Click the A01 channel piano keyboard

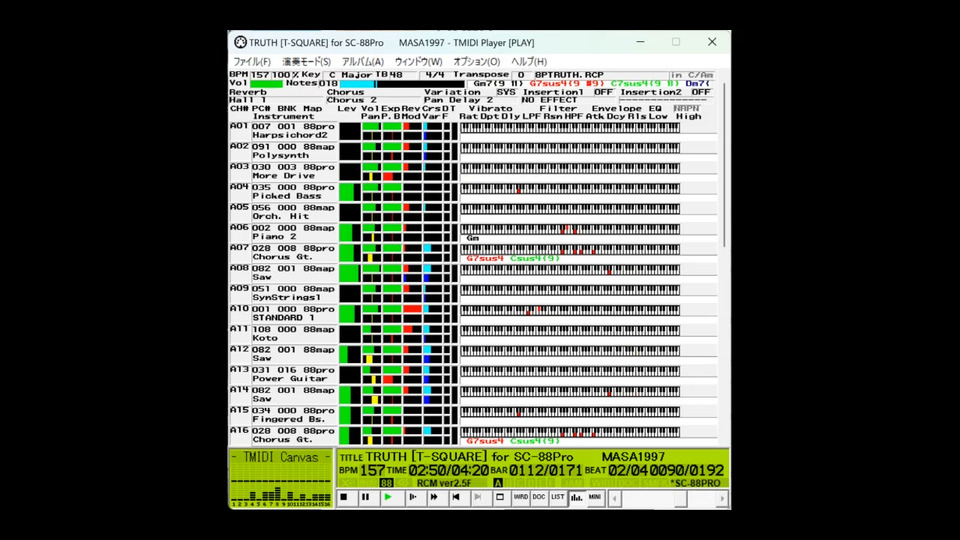[x=570, y=127]
